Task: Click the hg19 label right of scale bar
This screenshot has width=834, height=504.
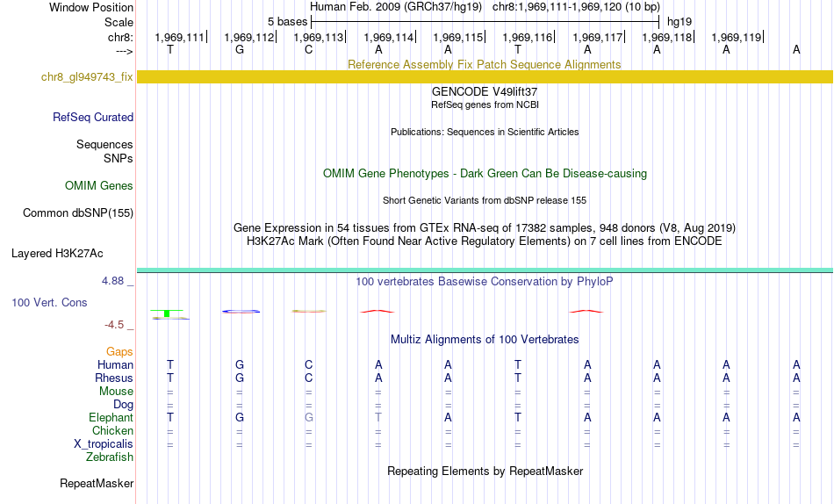Action: click(679, 22)
